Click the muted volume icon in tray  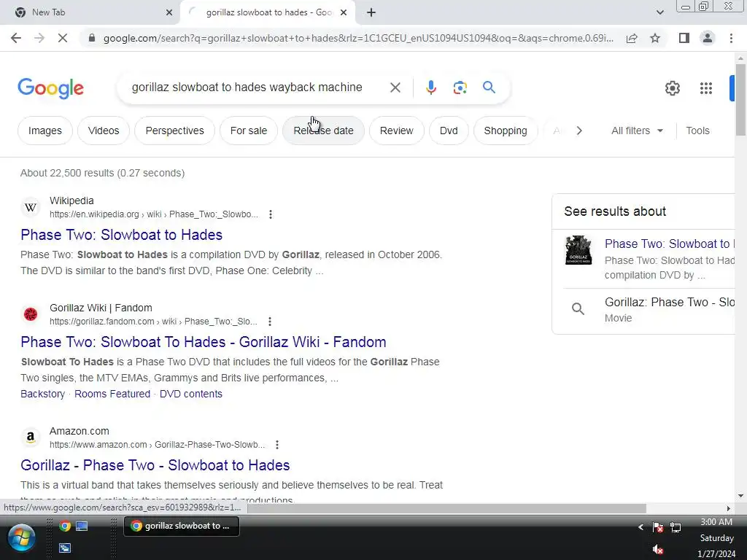point(658,550)
